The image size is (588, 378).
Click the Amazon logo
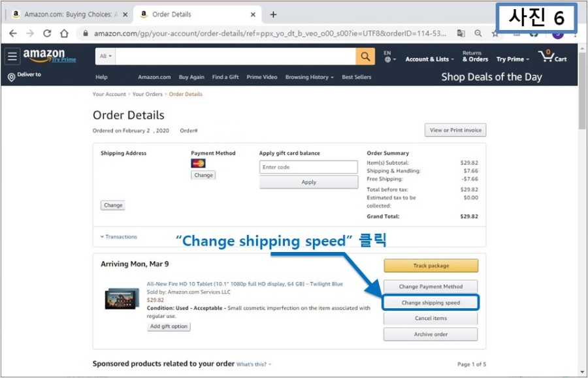coord(44,55)
